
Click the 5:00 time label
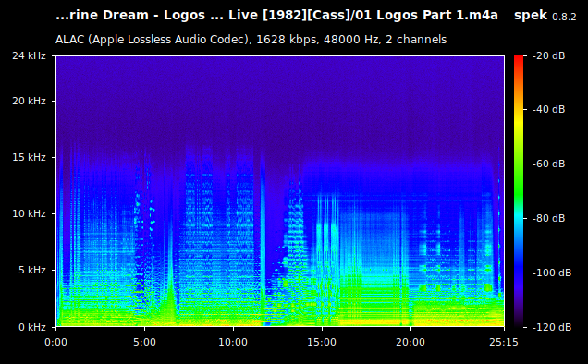[144, 342]
